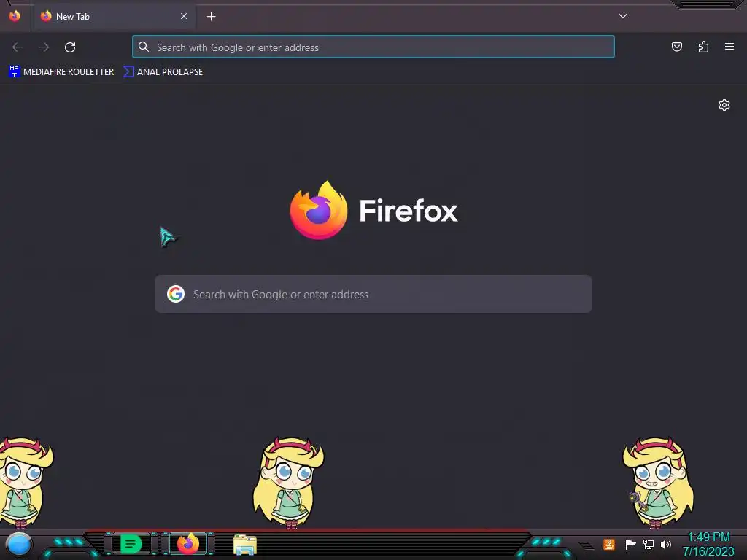Click the Firefox logo on page
The image size is (747, 560).
[x=319, y=210]
